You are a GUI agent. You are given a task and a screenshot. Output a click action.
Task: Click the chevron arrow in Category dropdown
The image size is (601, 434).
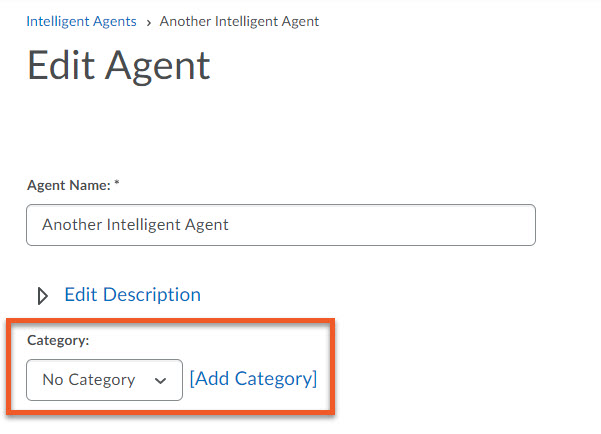(160, 381)
